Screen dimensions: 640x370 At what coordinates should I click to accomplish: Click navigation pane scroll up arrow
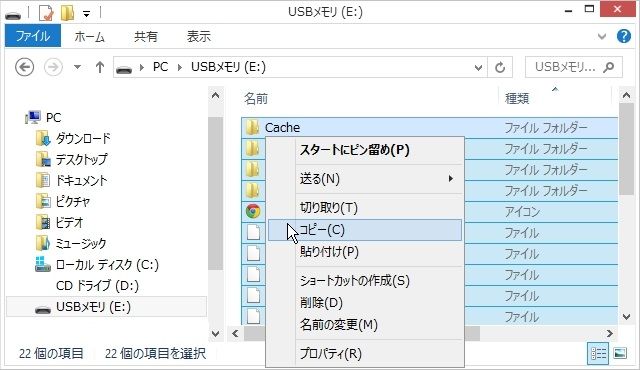point(216,96)
